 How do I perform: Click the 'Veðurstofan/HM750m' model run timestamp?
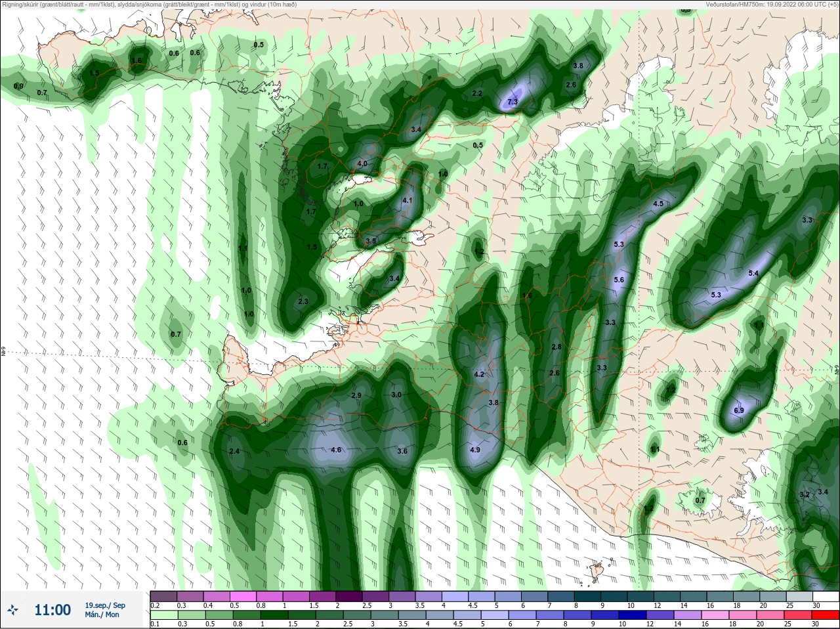(772, 5)
